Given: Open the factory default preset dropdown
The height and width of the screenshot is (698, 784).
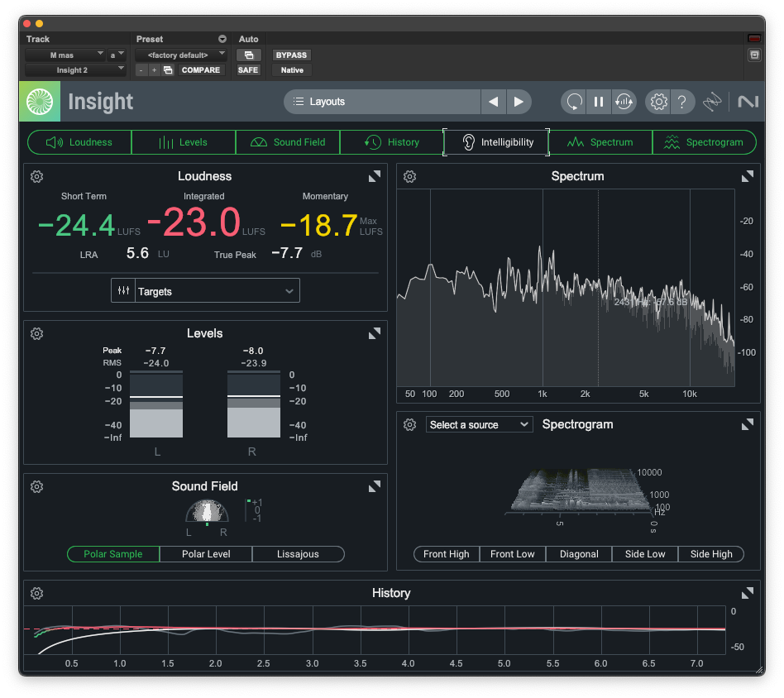Looking at the screenshot, I should click(180, 55).
